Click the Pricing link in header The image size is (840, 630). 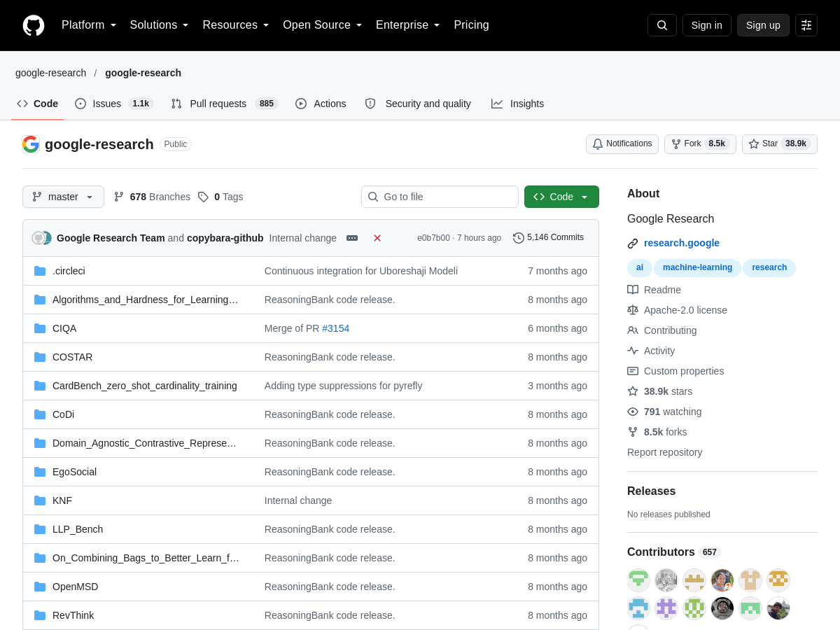point(472,25)
